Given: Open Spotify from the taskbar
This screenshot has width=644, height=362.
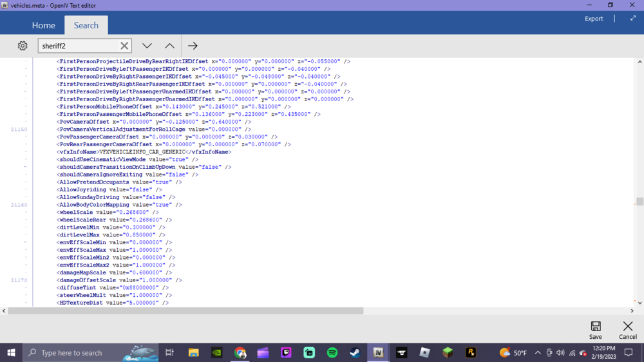Looking at the screenshot, I should pos(332,352).
